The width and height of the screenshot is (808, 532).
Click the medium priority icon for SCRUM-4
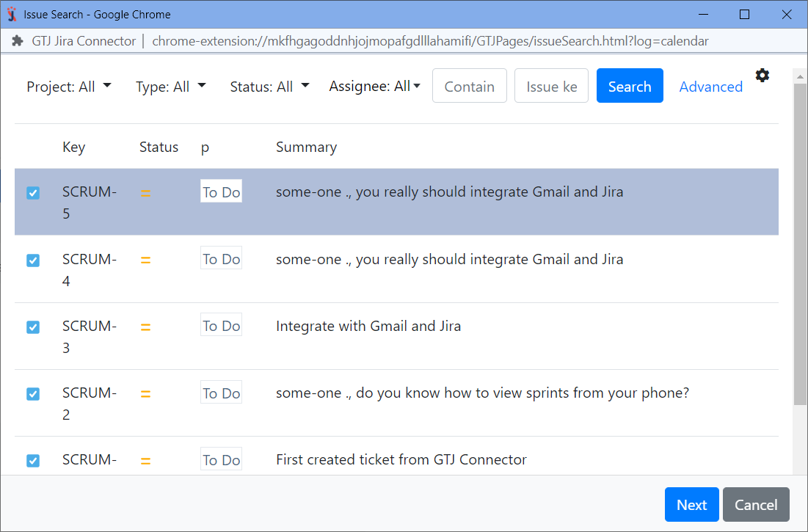[145, 260]
